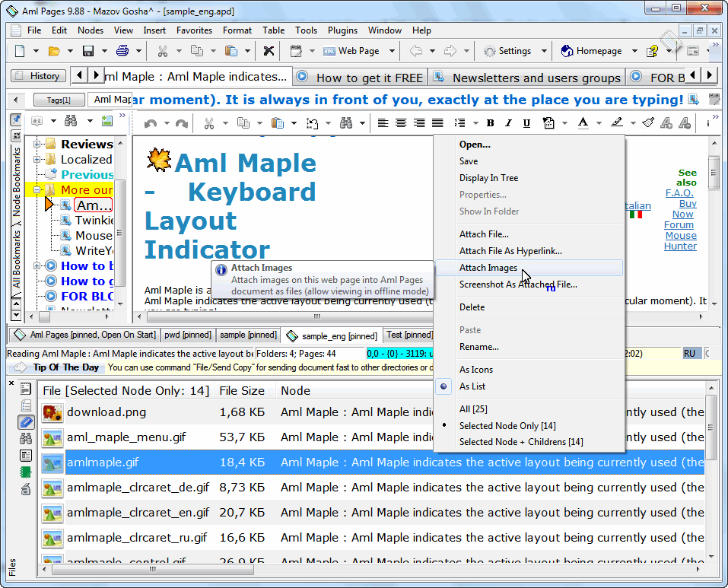Switch to the sample_eng [pinned] document tab
Viewport: 728px width, 588px height.
coord(332,335)
